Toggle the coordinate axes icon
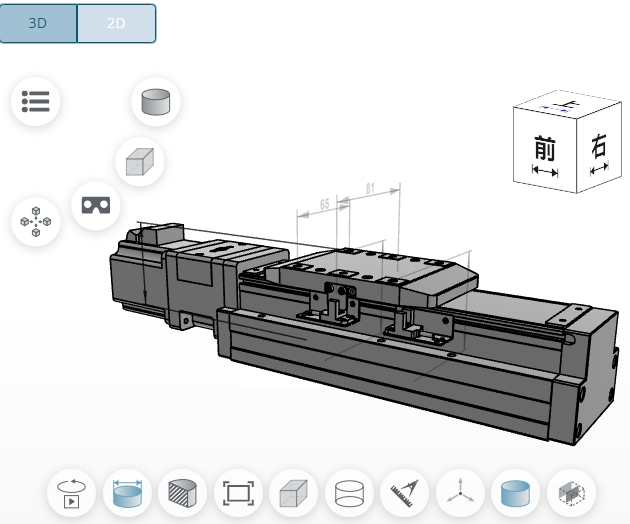Screen dimensions: 630x524 pos(460,493)
